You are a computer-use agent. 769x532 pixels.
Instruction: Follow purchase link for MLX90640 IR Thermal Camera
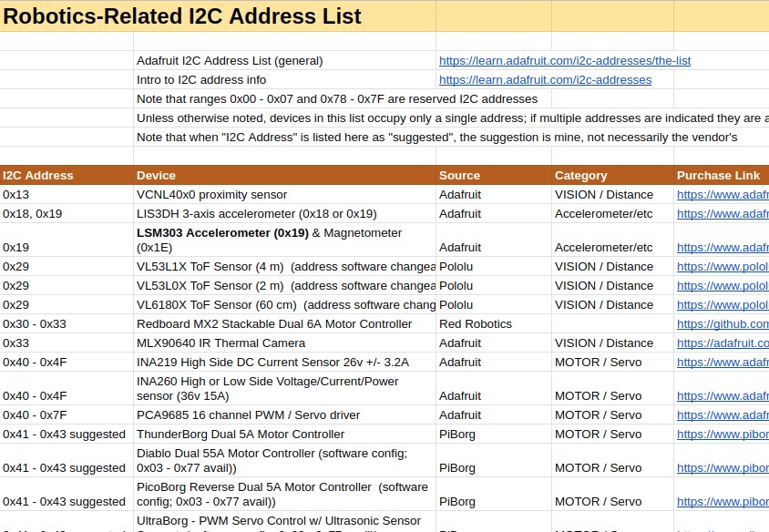(x=722, y=343)
